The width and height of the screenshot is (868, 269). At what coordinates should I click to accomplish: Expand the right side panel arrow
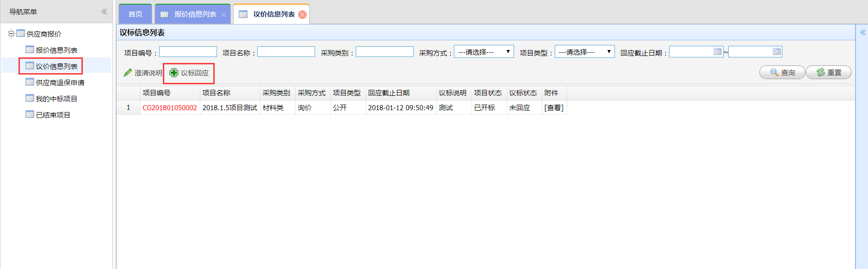(862, 32)
